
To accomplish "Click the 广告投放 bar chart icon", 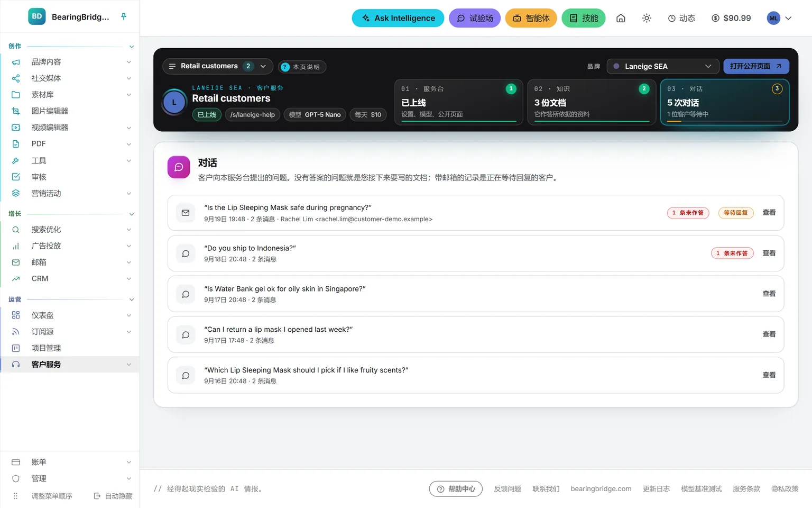I will pyautogui.click(x=16, y=246).
